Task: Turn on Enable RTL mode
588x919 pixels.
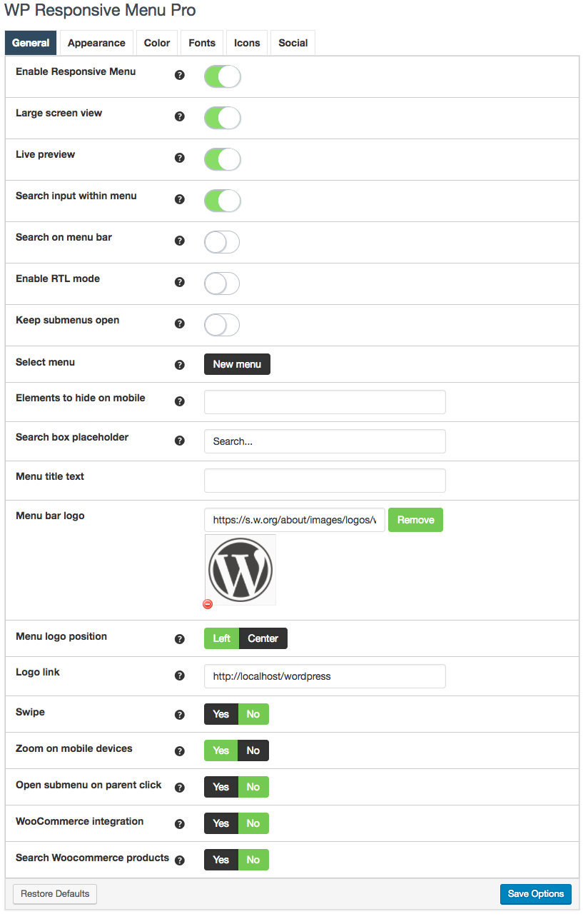Action: pos(221,283)
